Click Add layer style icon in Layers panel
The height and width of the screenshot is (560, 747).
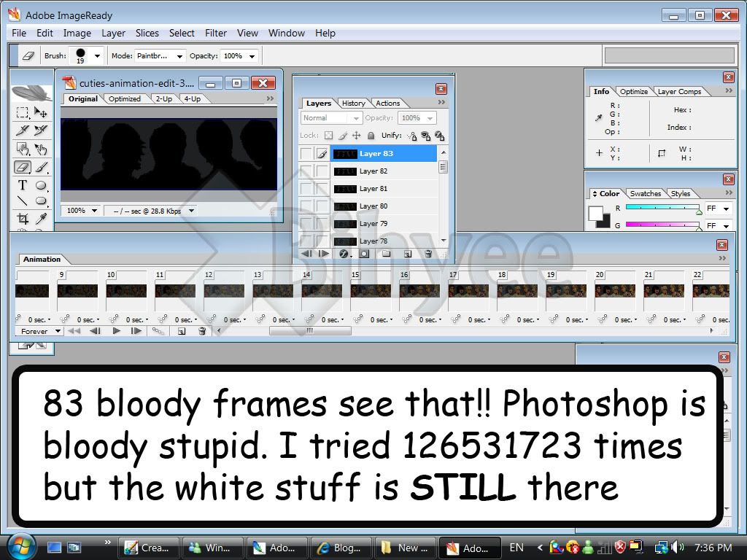344,254
